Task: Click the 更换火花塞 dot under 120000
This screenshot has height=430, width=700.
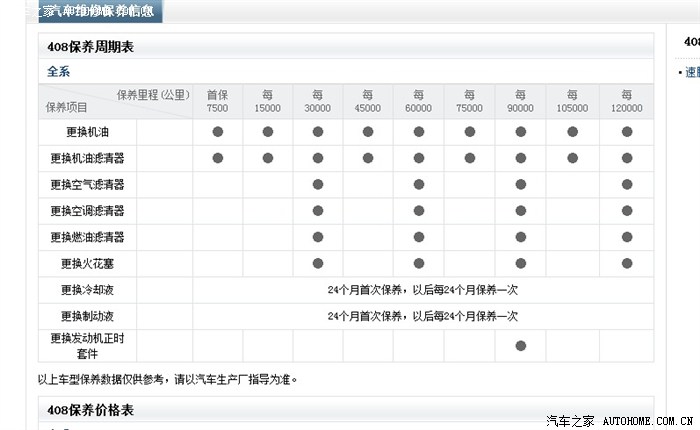Action: 627,263
